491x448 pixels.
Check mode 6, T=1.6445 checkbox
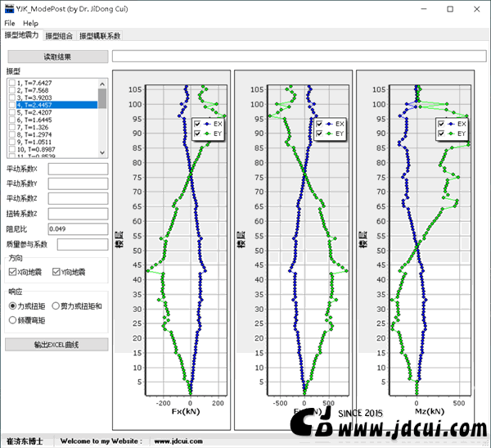[12, 120]
